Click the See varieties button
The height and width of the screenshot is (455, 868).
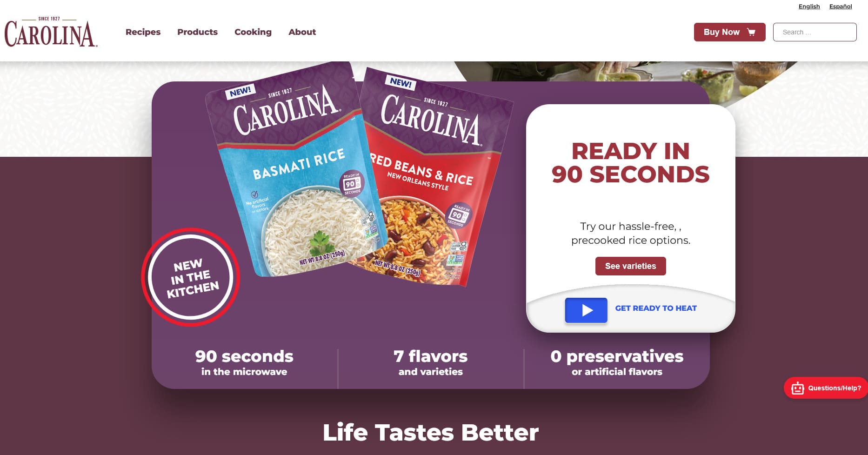pyautogui.click(x=630, y=266)
